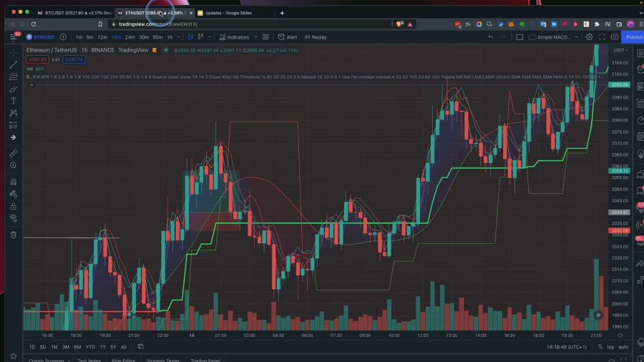Select the Text annotation tool
The height and width of the screenshot is (362, 644).
click(x=13, y=101)
